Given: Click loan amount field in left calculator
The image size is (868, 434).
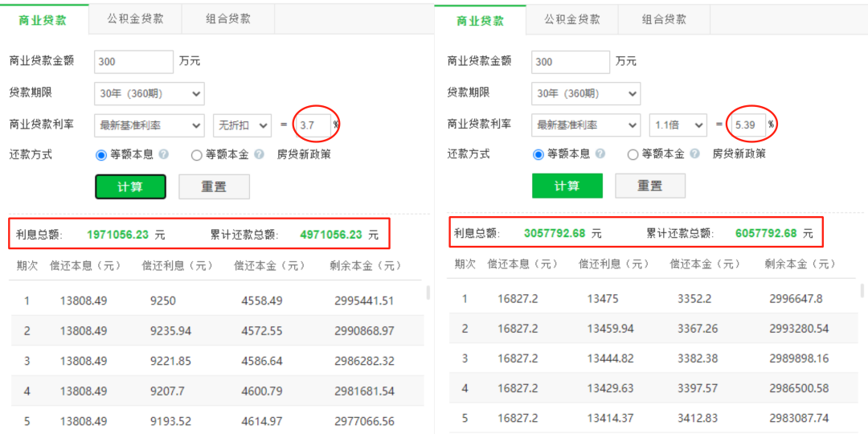Looking at the screenshot, I should click(x=134, y=62).
